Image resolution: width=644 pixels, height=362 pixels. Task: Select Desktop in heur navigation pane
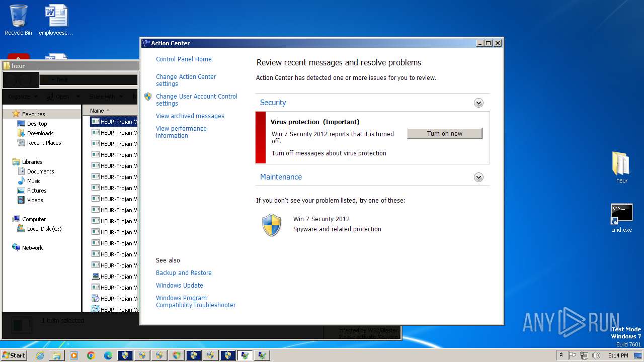[37, 124]
